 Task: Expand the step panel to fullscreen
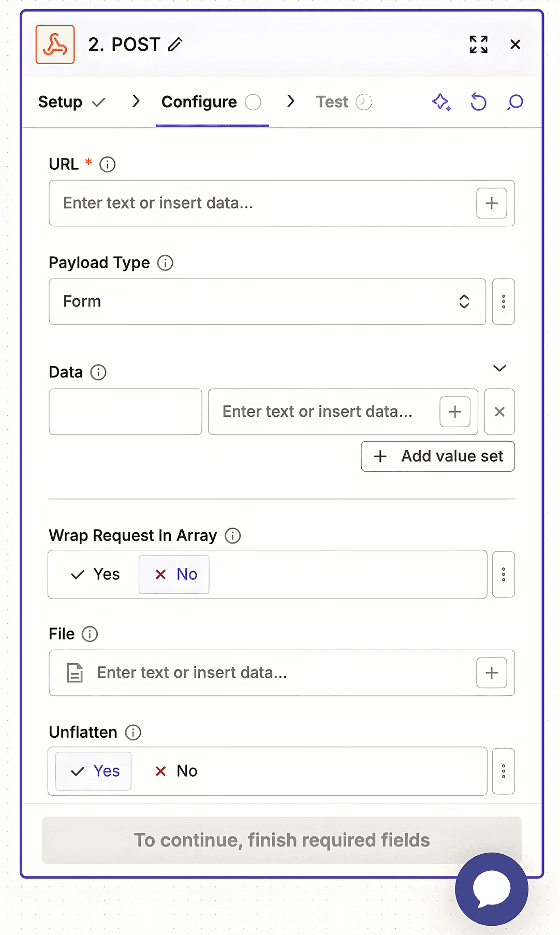coord(478,45)
